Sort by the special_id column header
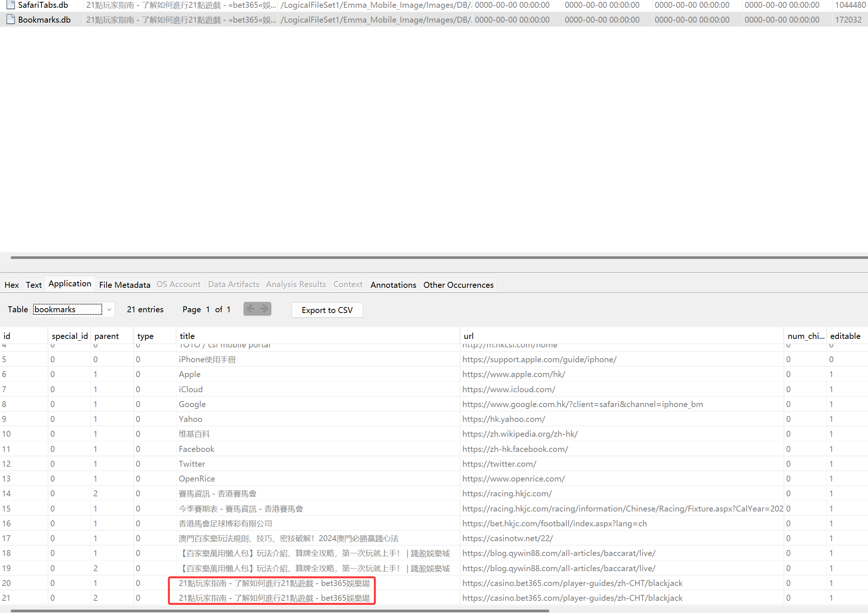The image size is (868, 613). click(70, 336)
